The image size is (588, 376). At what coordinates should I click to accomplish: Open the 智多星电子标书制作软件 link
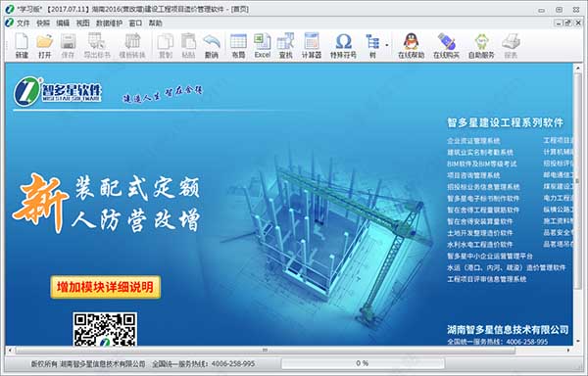pos(483,198)
